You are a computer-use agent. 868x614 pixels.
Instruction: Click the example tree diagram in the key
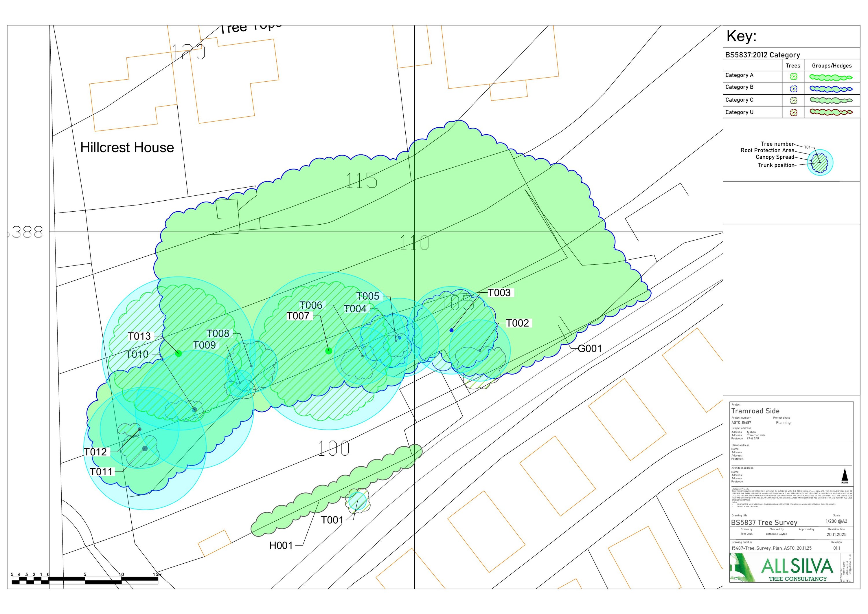click(x=820, y=163)
